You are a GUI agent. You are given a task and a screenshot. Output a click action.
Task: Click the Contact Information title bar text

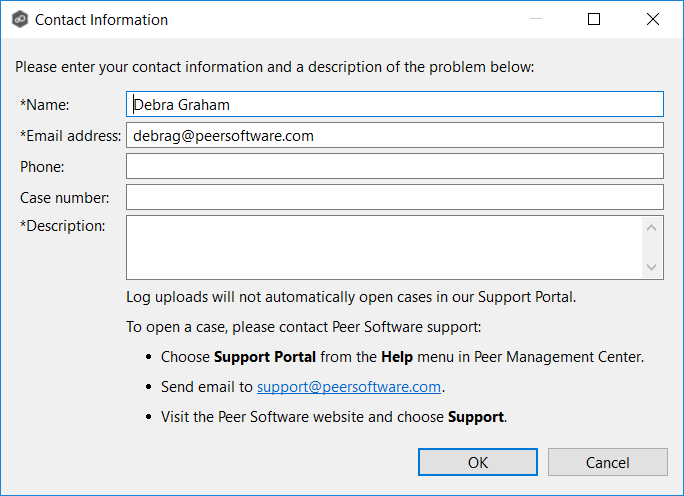tap(101, 20)
